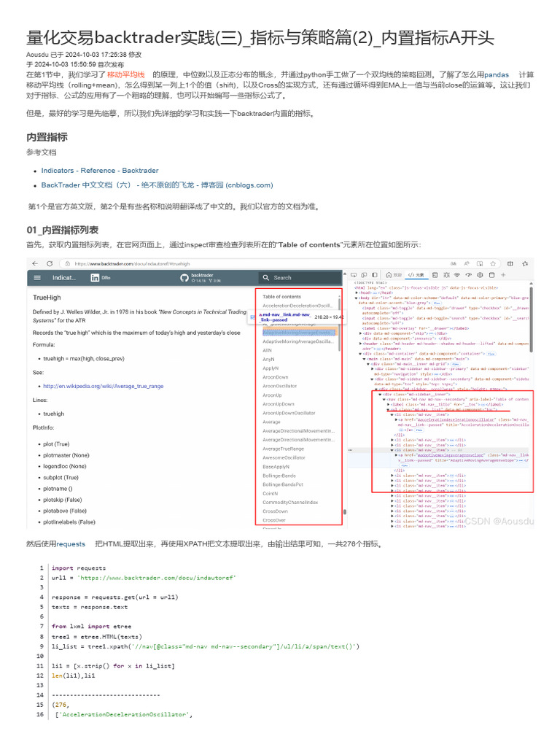
Task: Select AccelerationDecelerationOscill... in table of contents
Action: [297, 306]
